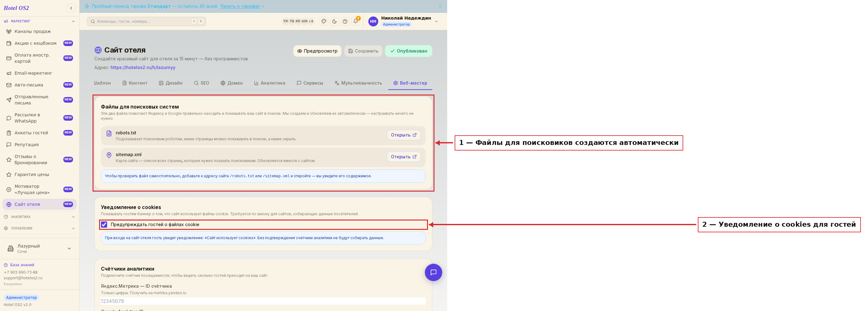Open sitemap.xml with Открыть button
The image size is (868, 311).
(x=404, y=156)
